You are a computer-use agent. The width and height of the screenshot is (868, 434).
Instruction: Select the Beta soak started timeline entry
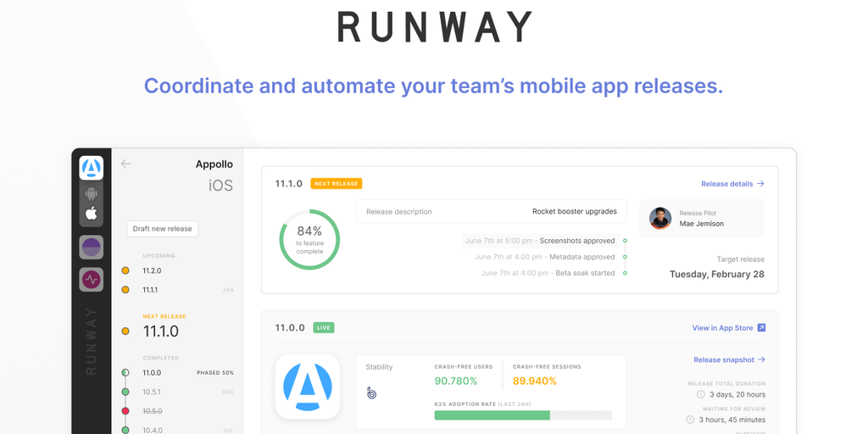coord(548,273)
